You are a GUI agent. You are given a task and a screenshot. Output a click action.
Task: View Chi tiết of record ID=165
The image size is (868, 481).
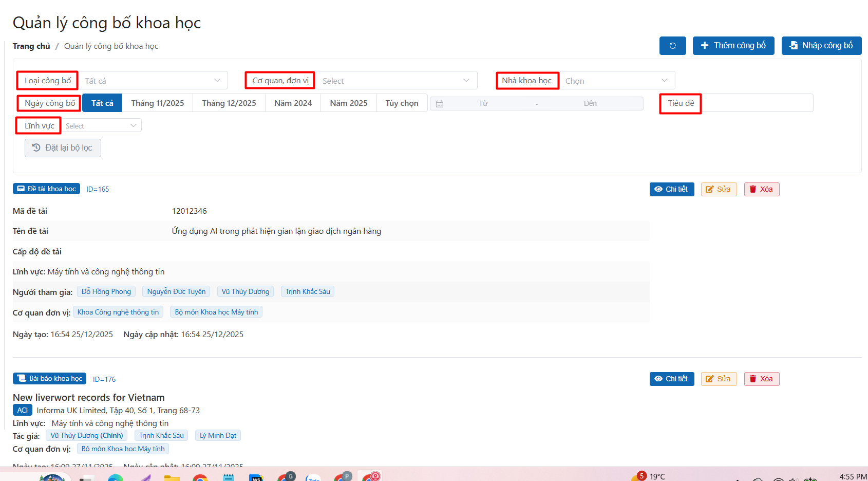(x=671, y=190)
